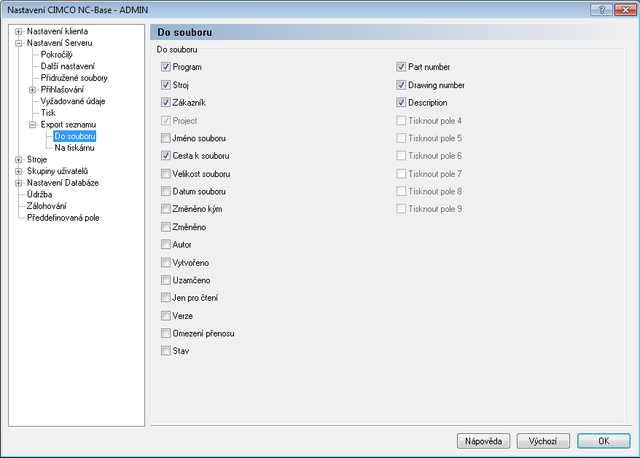Select Předdefinovaná pole tree item
Viewport: 640px width, 458px height.
(x=63, y=218)
